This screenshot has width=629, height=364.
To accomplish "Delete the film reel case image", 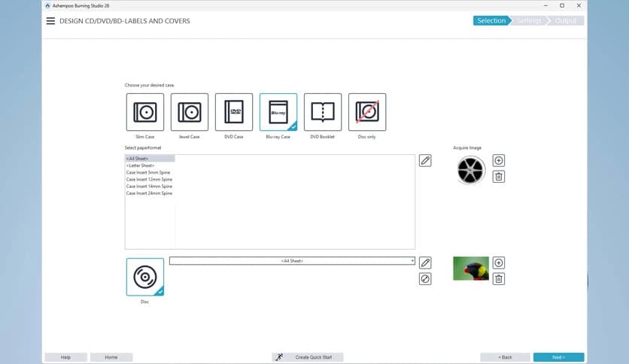I will click(499, 177).
